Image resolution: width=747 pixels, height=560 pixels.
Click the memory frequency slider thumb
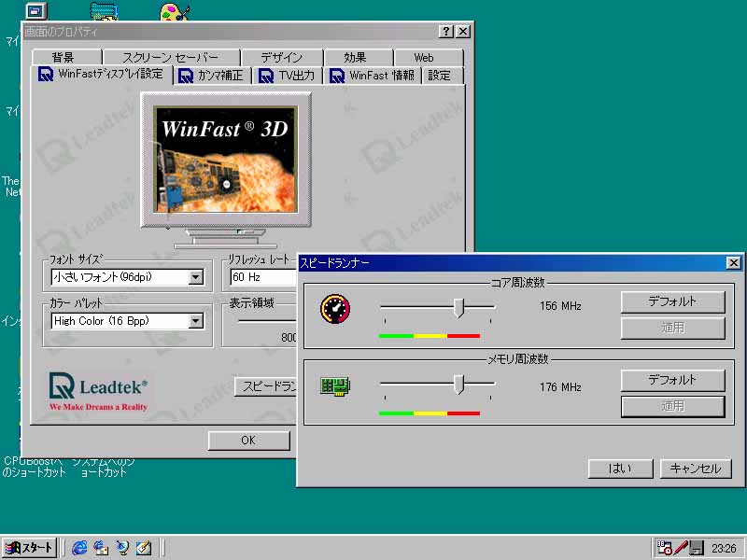coord(458,385)
